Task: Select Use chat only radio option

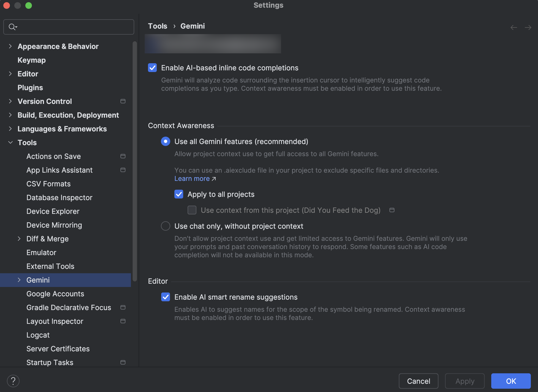Action: pos(166,226)
